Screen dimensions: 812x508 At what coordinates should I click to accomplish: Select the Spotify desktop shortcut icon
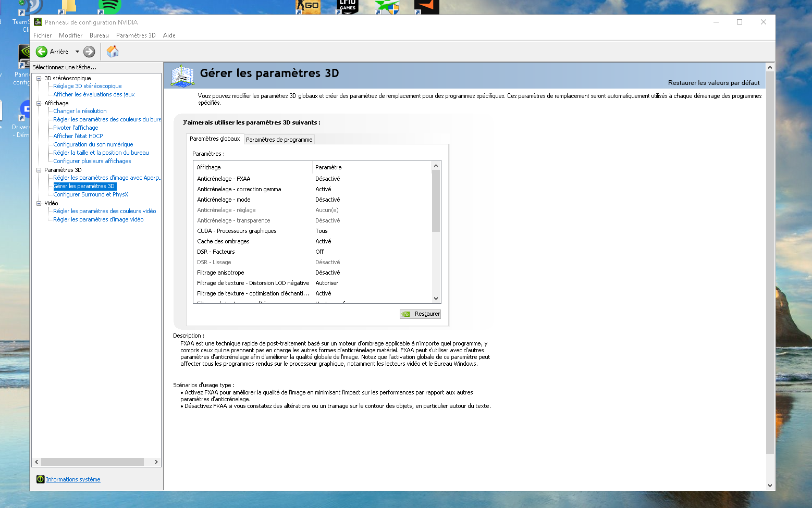pyautogui.click(x=109, y=7)
